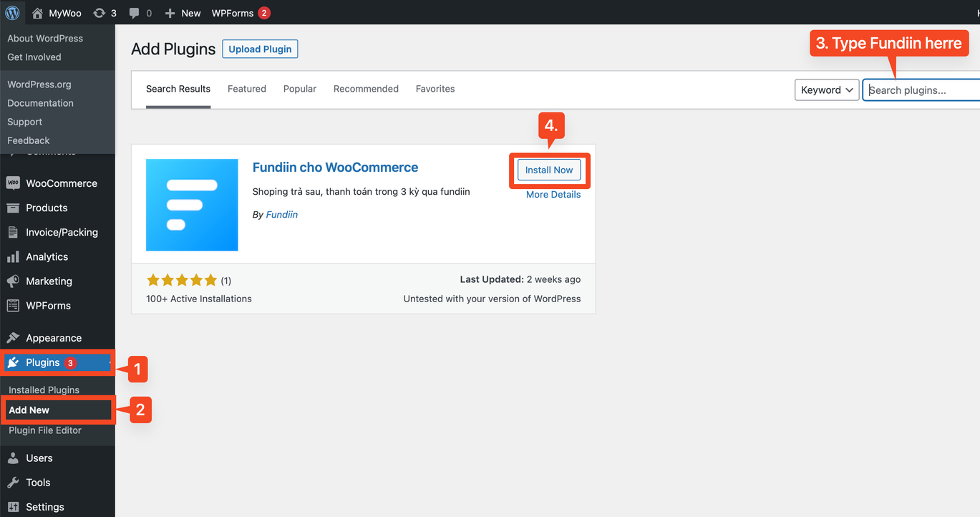Click Get Involved menu entry
This screenshot has width=980, height=517.
[34, 57]
